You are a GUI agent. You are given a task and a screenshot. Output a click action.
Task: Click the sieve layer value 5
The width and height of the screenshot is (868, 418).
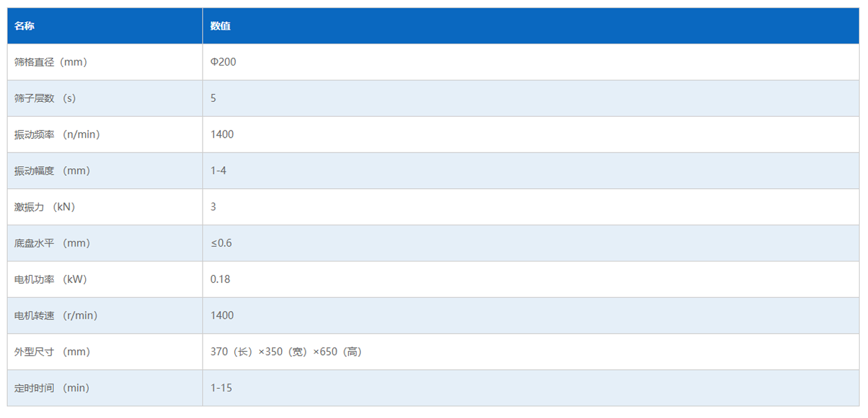(214, 99)
